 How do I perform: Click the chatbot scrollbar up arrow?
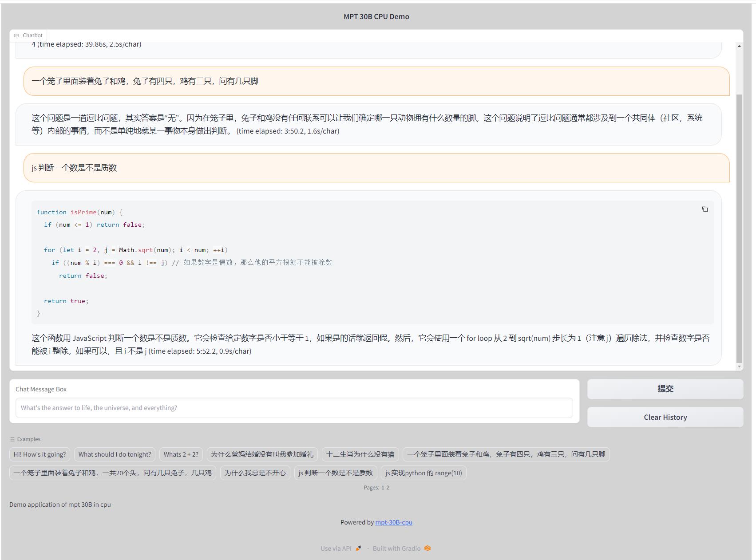739,46
